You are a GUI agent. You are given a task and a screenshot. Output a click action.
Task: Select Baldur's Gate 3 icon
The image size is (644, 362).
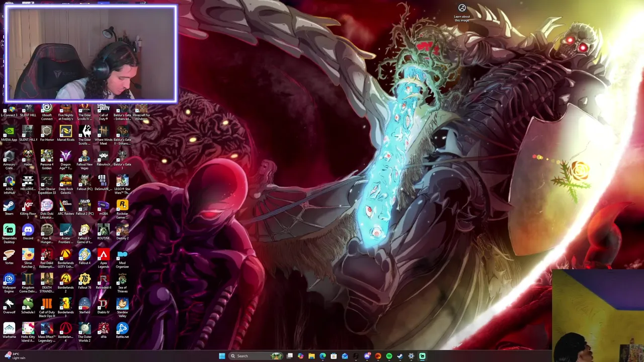[x=122, y=158]
